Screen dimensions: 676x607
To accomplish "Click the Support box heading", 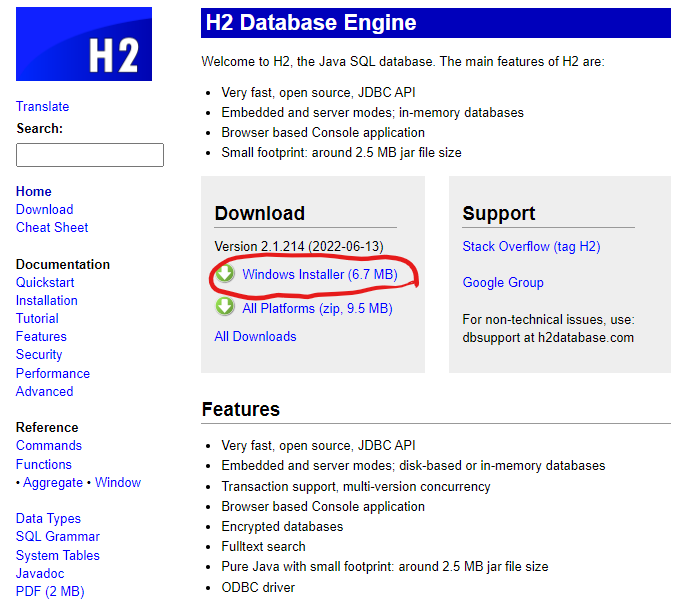I will (x=498, y=214).
